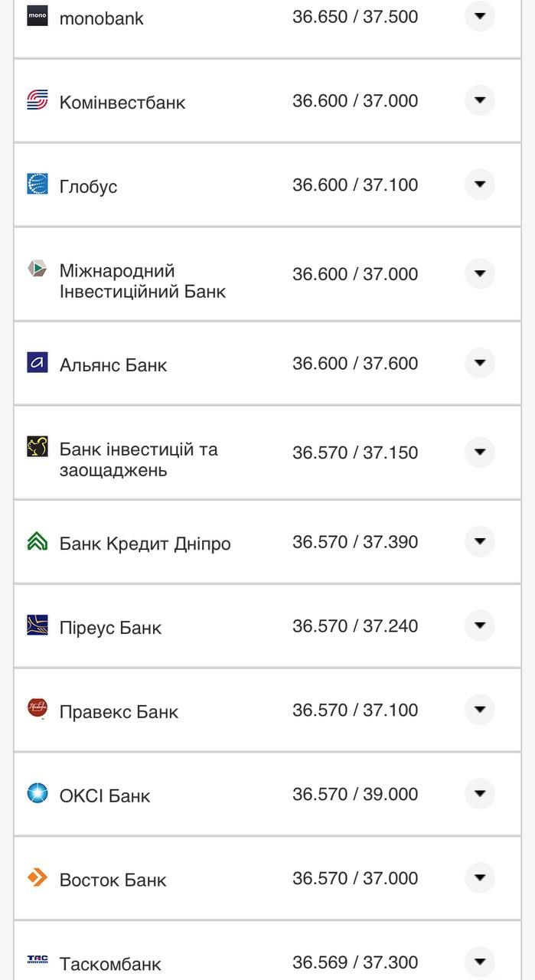Click the Восток Банк orange logo
Viewport: 535px width, 980px height.
point(37,876)
